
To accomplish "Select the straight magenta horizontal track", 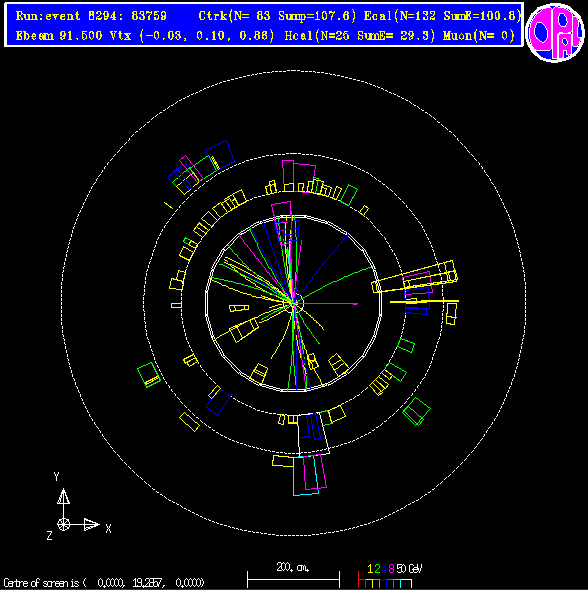I will pos(326,303).
